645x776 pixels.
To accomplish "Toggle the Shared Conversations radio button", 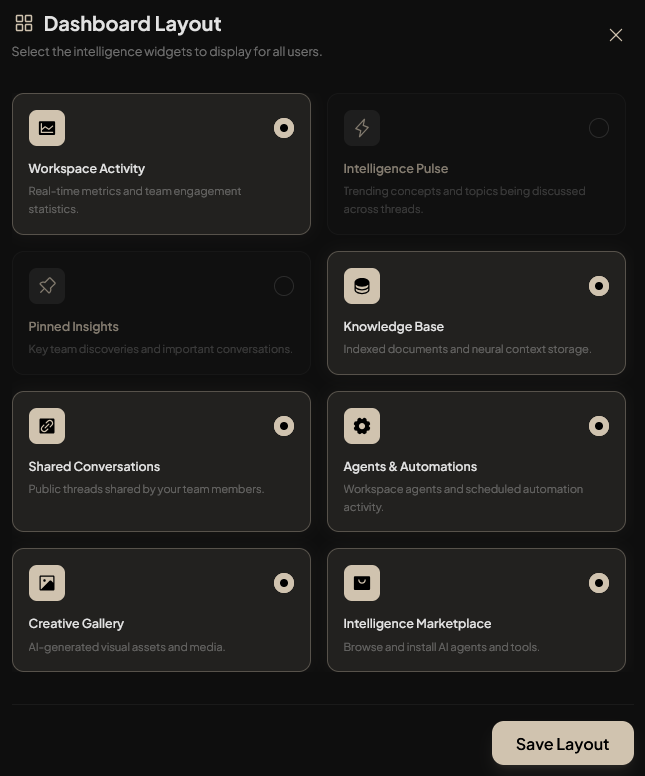I will (x=284, y=426).
